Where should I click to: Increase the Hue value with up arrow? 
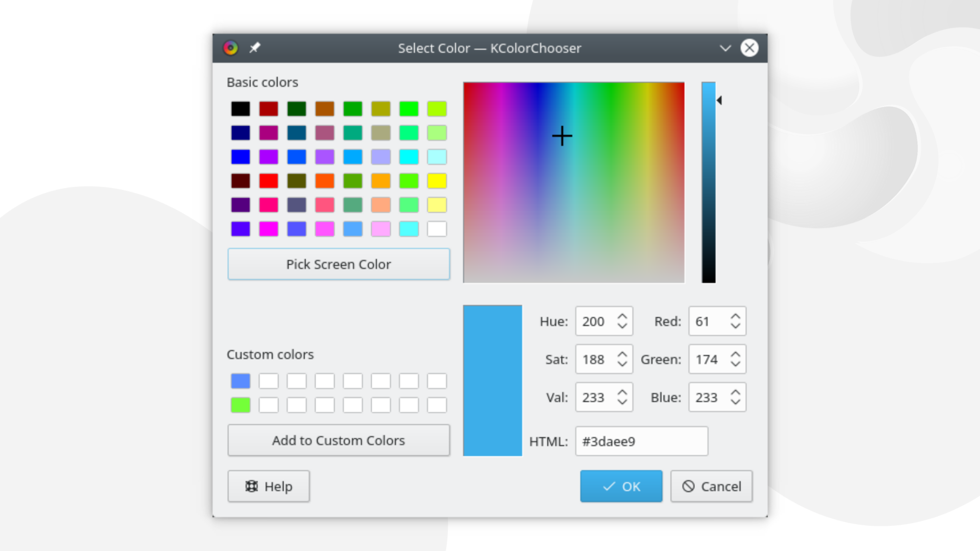click(x=622, y=317)
